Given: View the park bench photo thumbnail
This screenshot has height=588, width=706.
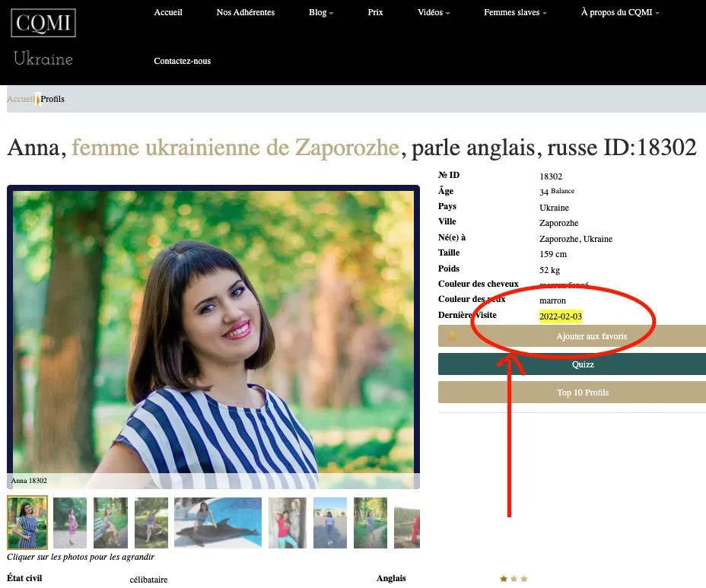Looking at the screenshot, I should pyautogui.click(x=111, y=523).
